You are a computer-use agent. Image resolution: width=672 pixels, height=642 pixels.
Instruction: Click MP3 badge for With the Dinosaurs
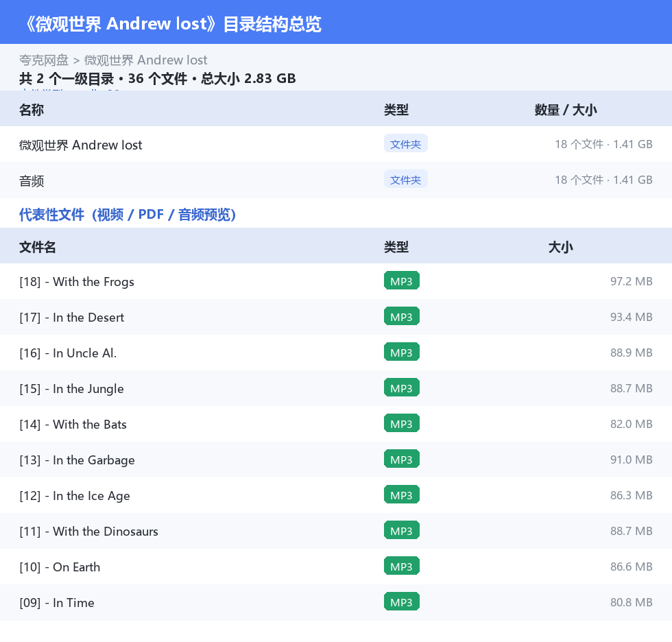click(402, 530)
